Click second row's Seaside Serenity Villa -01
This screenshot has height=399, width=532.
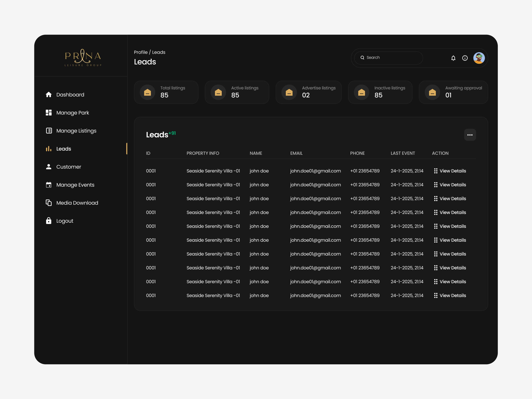click(213, 185)
